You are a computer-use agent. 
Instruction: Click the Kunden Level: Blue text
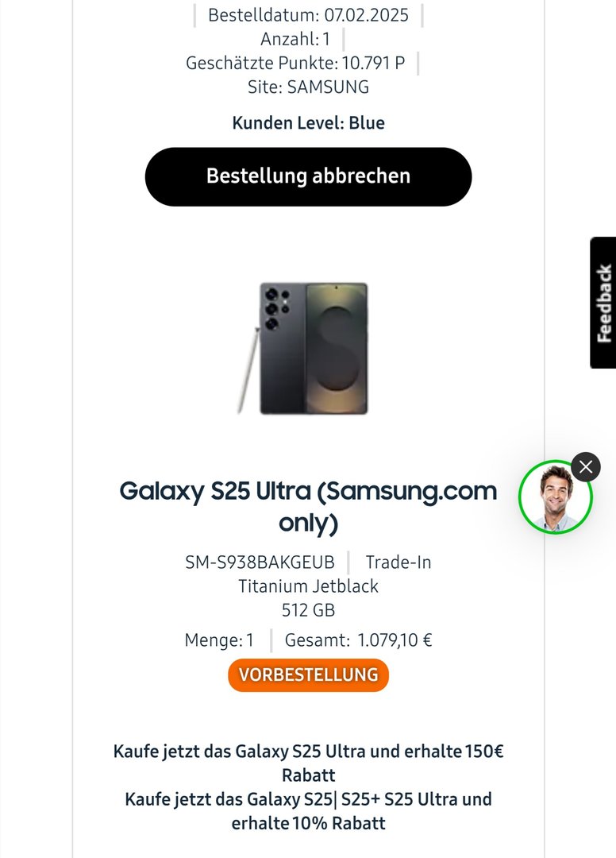pos(308,122)
